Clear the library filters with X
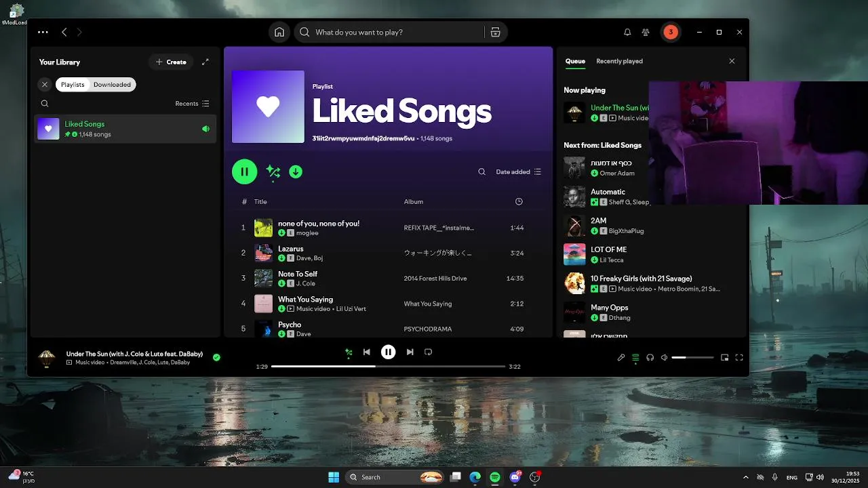 point(45,85)
